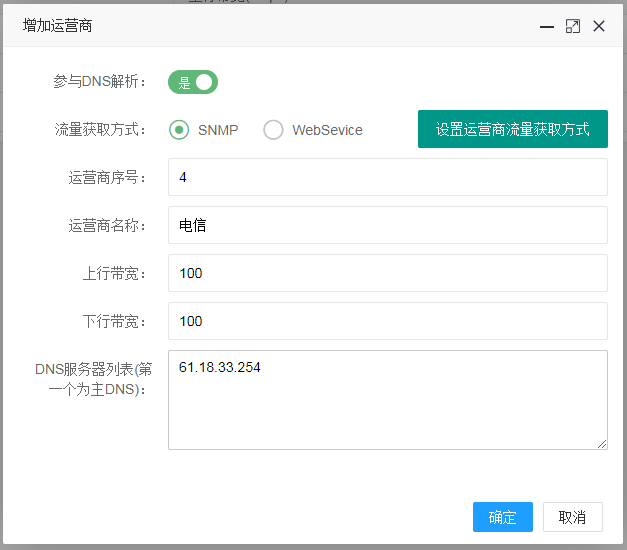Viewport: 627px width, 550px height.
Task: Choose the WebSevice radio option
Action: tap(273, 130)
